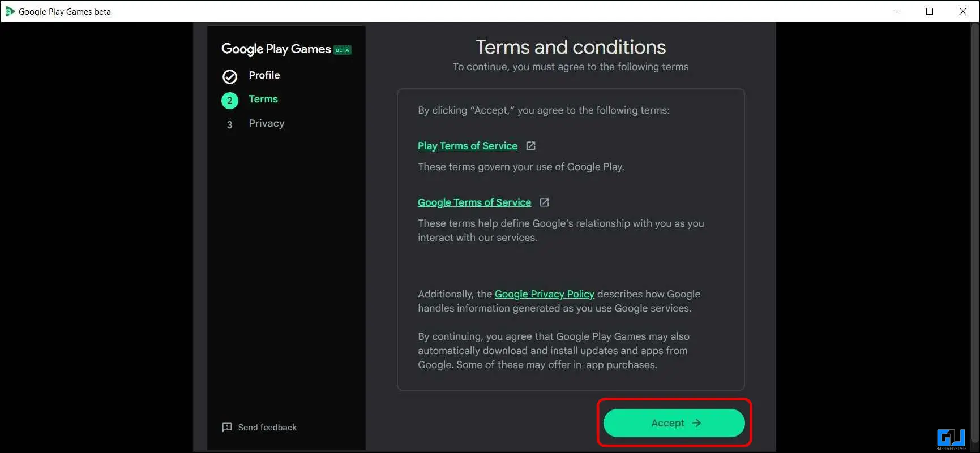This screenshot has height=453, width=980.
Task: Click the Send feedback speech-bubble icon
Action: [227, 428]
